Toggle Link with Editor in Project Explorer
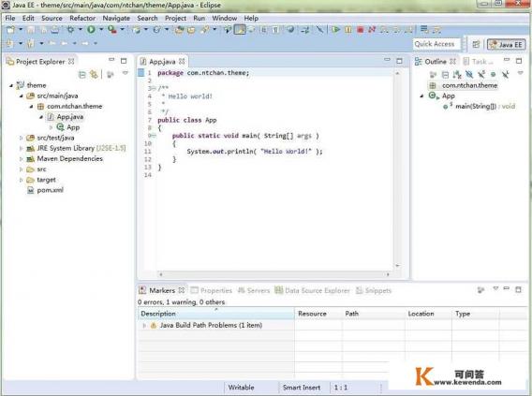The image size is (532, 396). tap(94, 75)
